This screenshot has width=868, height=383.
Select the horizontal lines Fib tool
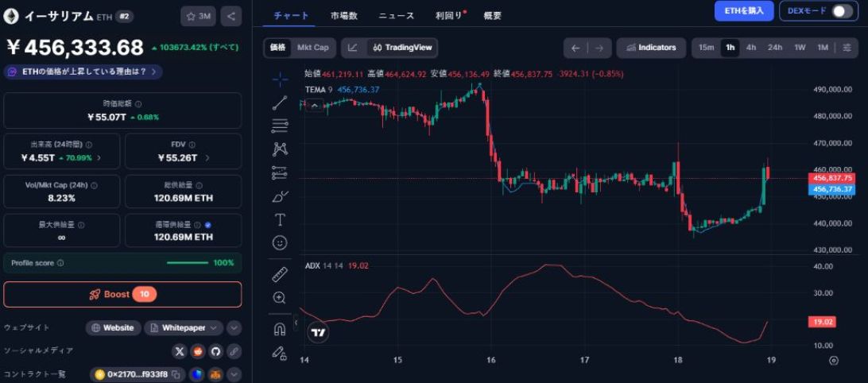pyautogui.click(x=280, y=126)
